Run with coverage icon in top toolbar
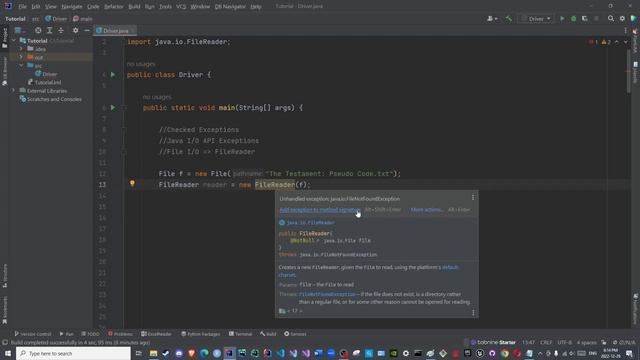The height and width of the screenshot is (360, 640). [584, 19]
